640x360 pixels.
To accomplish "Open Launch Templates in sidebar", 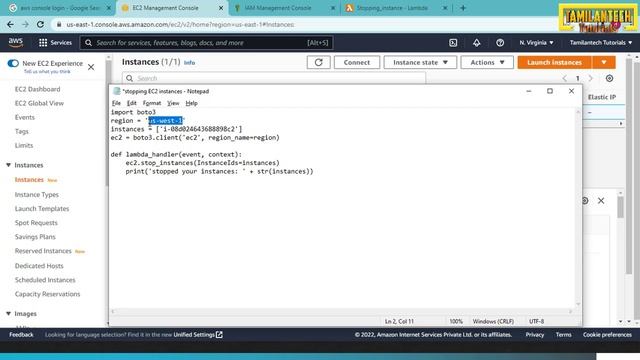I will click(42, 209).
